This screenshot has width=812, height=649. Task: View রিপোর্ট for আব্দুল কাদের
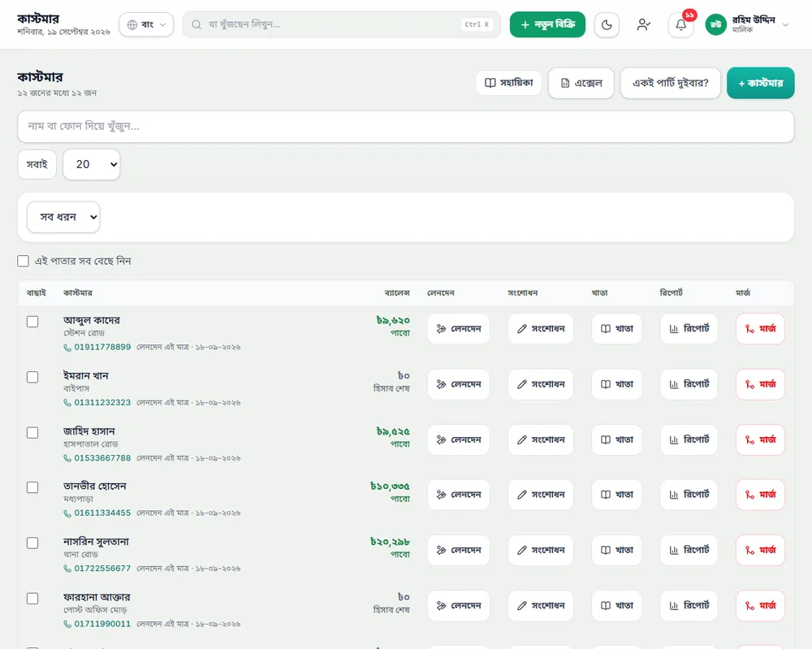pos(689,328)
